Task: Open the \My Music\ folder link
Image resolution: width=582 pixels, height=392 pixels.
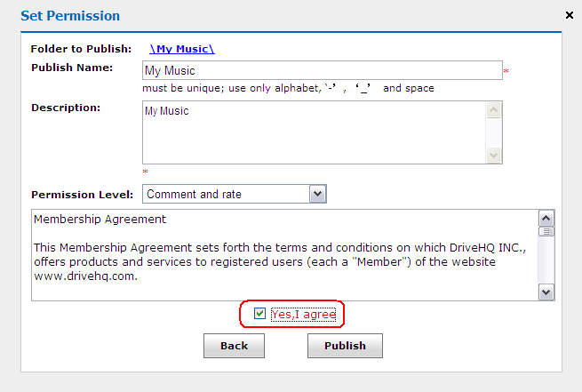Action: click(x=182, y=49)
